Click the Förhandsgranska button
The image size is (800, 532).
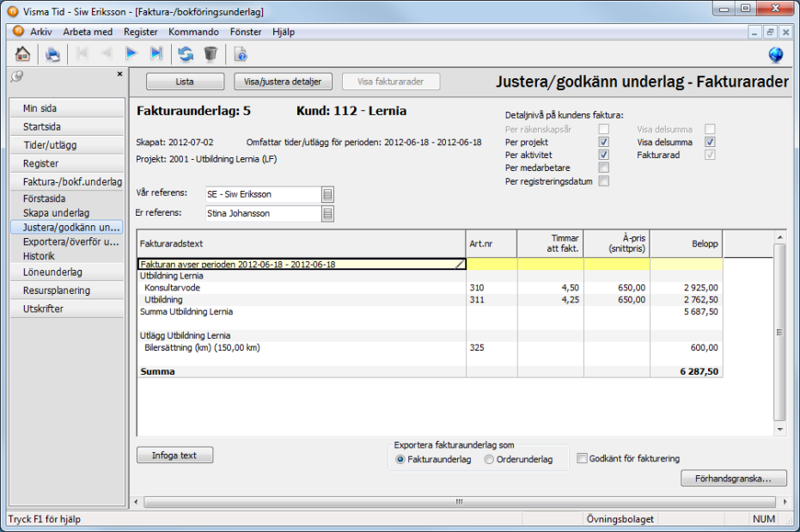coord(733,479)
